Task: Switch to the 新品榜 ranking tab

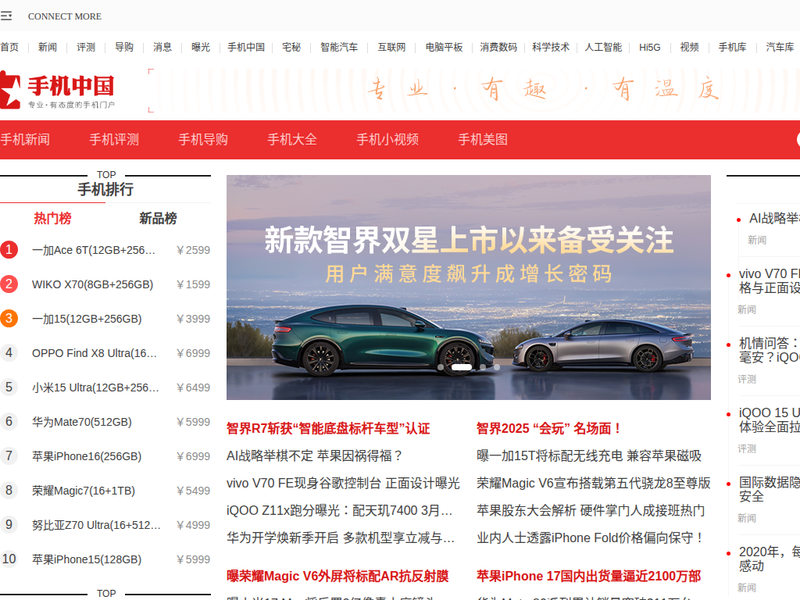Action: (158, 218)
